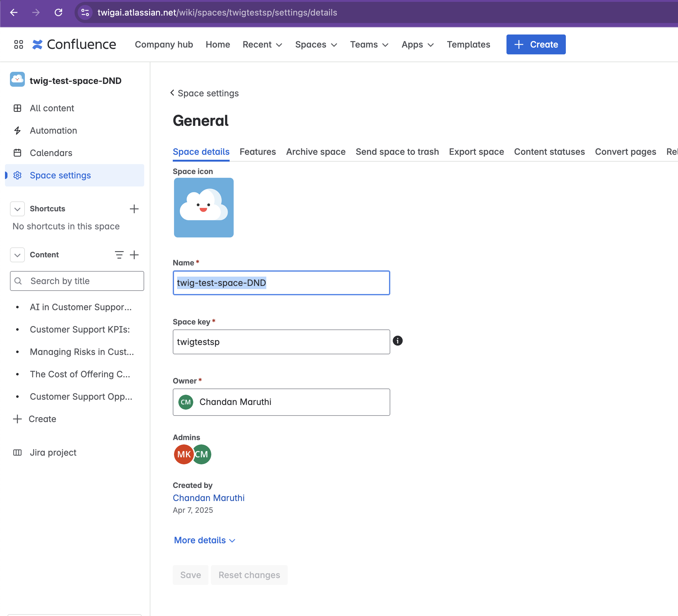Click the blue Create button
Viewport: 678px width, 616px height.
pos(535,44)
